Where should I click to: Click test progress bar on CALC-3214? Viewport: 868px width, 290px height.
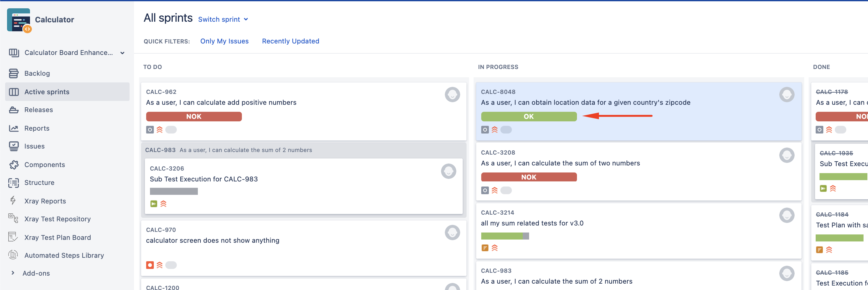pyautogui.click(x=505, y=236)
